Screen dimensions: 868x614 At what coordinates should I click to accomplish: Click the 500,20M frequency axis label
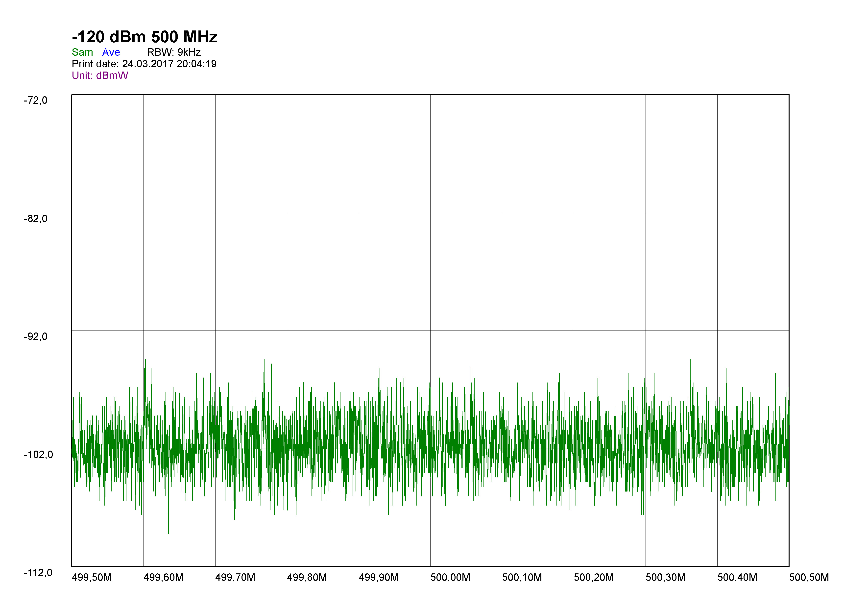pos(594,578)
